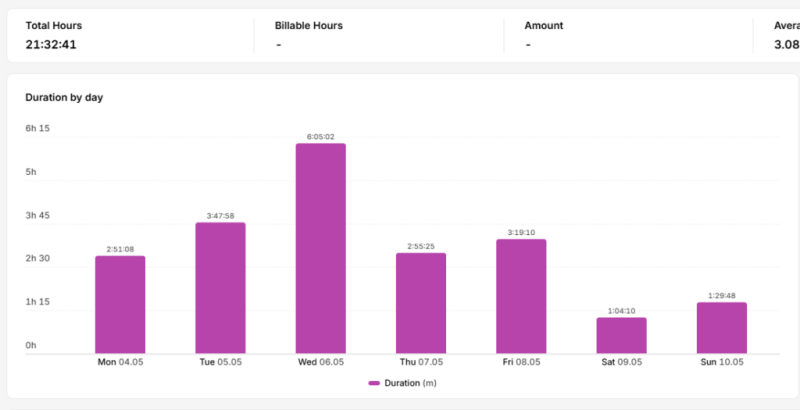Click the Mon 04.05 bar
The width and height of the screenshot is (800, 410).
pyautogui.click(x=120, y=304)
